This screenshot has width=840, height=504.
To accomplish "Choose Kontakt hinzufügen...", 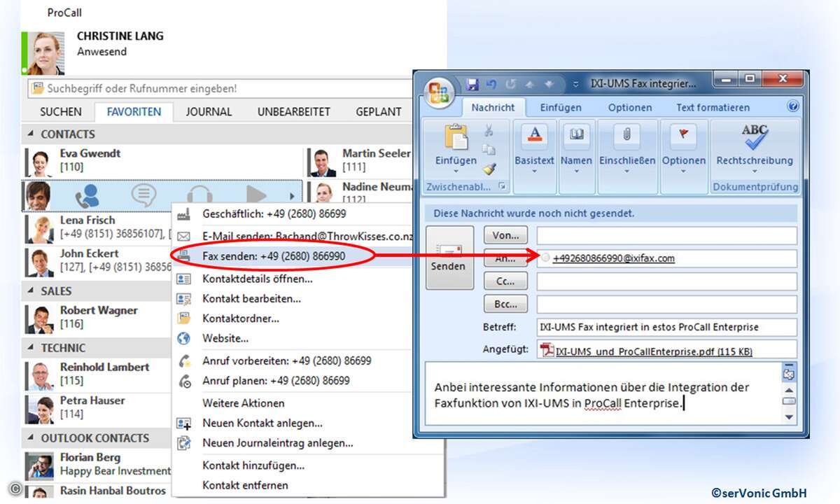I will (308, 465).
